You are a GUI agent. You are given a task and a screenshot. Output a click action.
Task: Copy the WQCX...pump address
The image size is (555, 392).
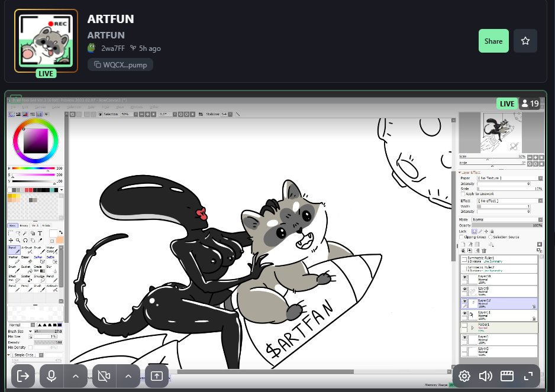[x=120, y=65]
